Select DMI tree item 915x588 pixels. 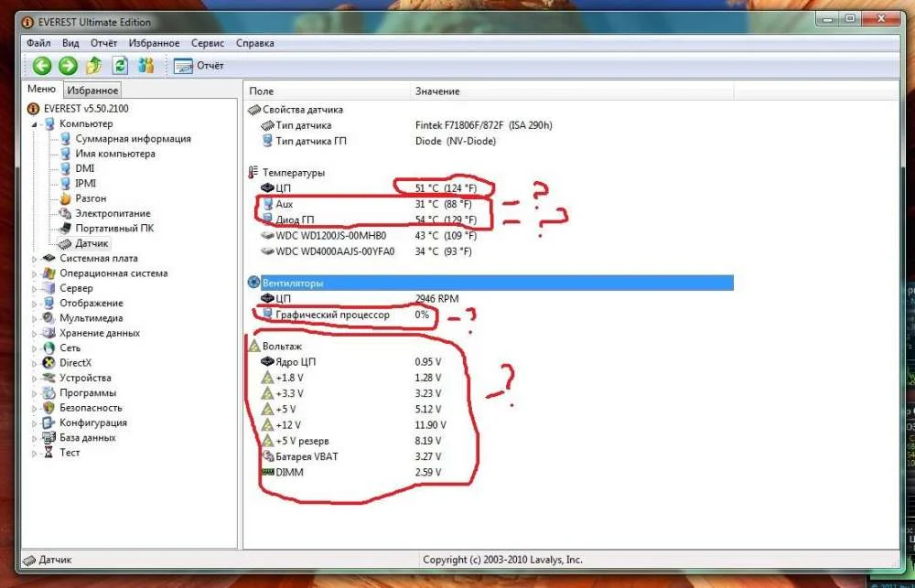(84, 168)
